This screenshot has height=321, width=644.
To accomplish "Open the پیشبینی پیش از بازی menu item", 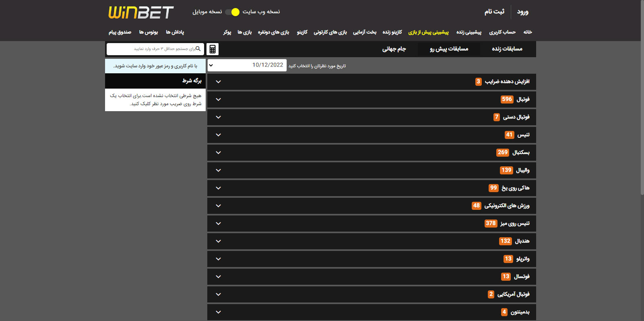I will click(x=428, y=32).
